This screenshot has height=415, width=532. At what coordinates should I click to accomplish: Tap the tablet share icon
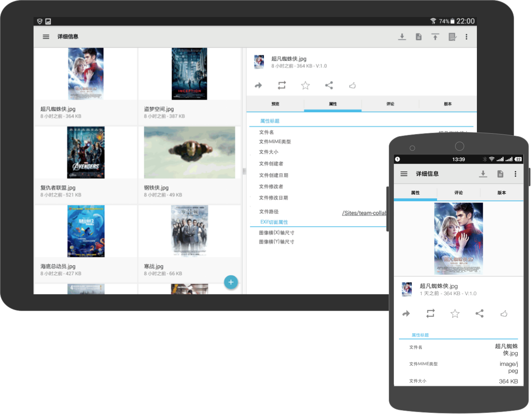329,85
